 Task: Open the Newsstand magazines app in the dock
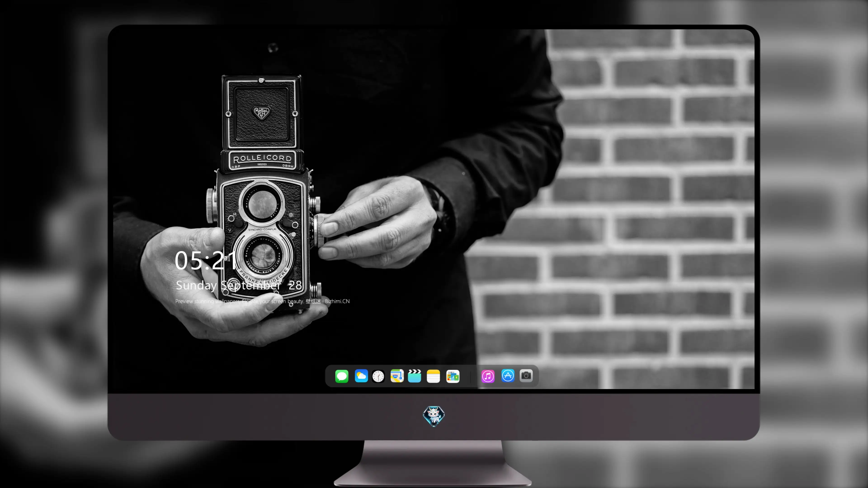453,376
